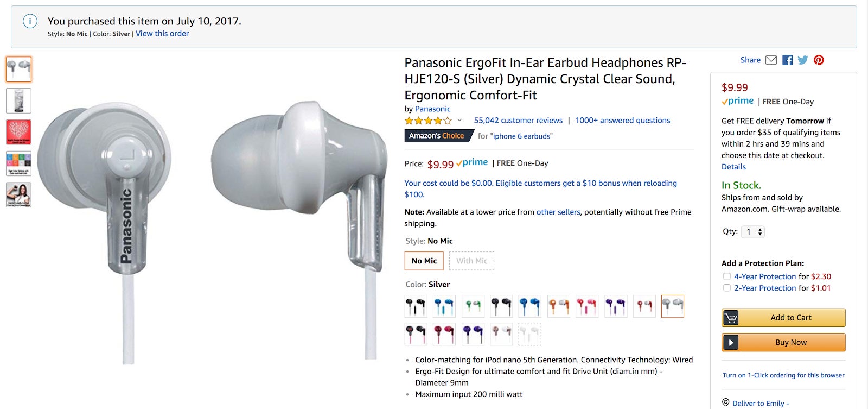Viewport: 868px width, 409px height.
Task: Click View this order link
Action: click(162, 34)
